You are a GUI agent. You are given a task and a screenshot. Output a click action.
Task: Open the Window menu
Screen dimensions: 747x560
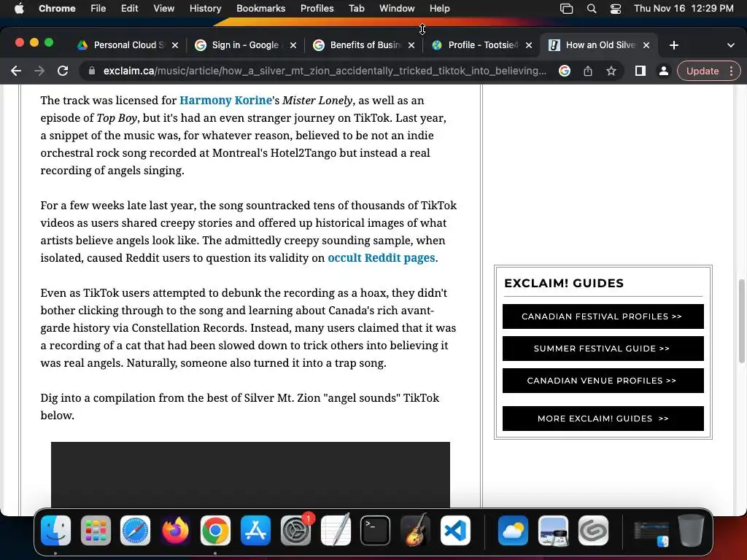tap(397, 9)
